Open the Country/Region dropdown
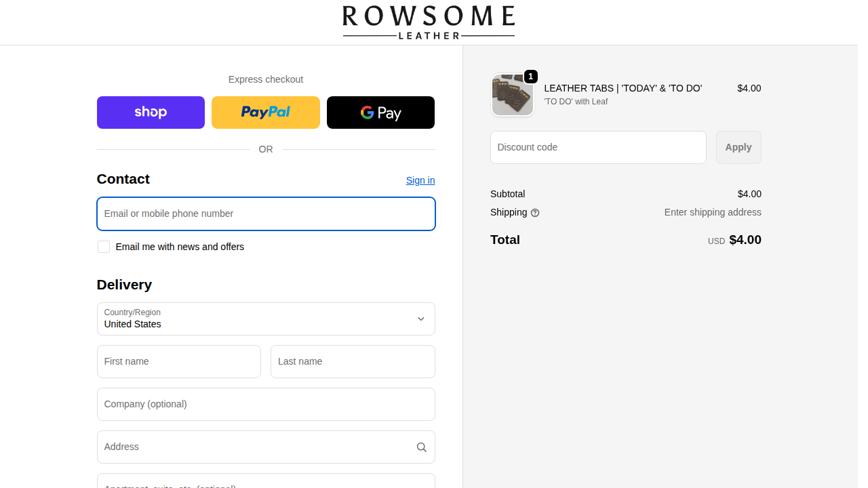Screen dimensions: 868x488 tap(266, 319)
